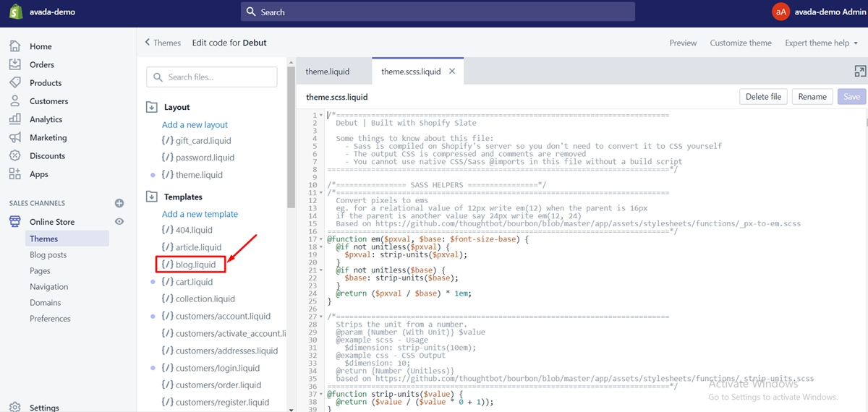
Task: Open Apps in the sidebar
Action: click(x=39, y=174)
